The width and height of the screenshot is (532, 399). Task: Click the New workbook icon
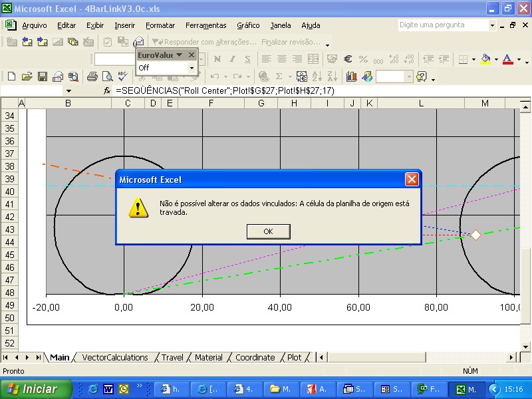pyautogui.click(x=11, y=76)
